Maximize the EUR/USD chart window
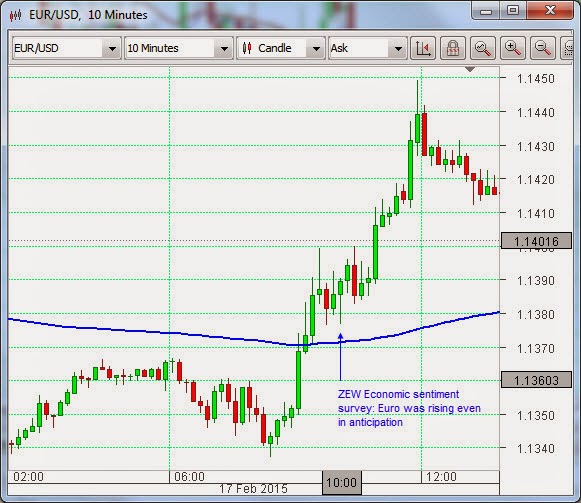Screen dimensions: 581x503 513,10
